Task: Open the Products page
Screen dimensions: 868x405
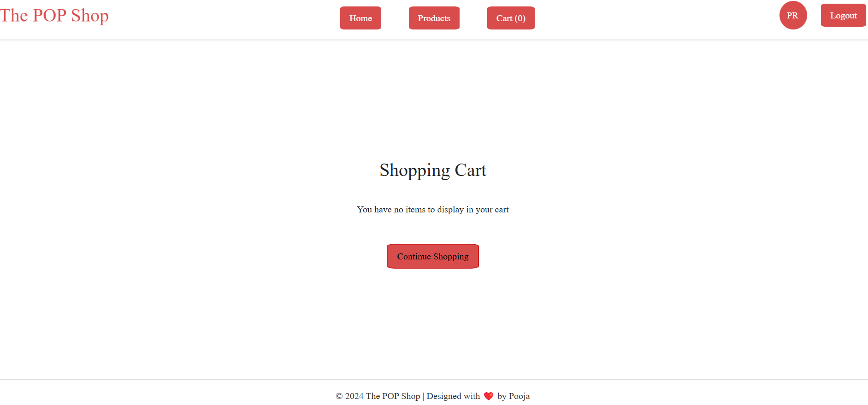Action: (x=434, y=18)
